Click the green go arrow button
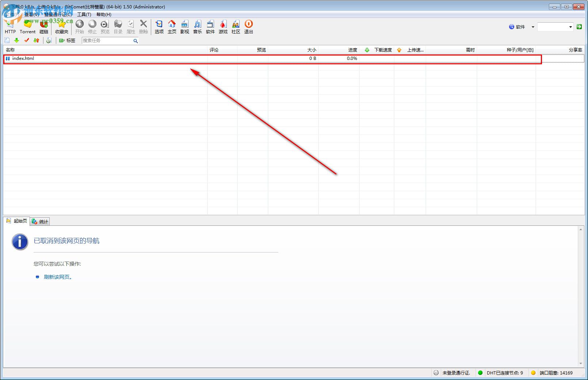 579,27
